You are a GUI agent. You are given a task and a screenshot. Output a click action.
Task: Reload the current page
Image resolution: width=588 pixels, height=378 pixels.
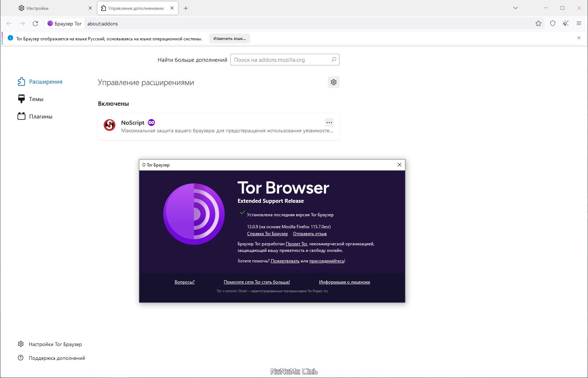35,24
